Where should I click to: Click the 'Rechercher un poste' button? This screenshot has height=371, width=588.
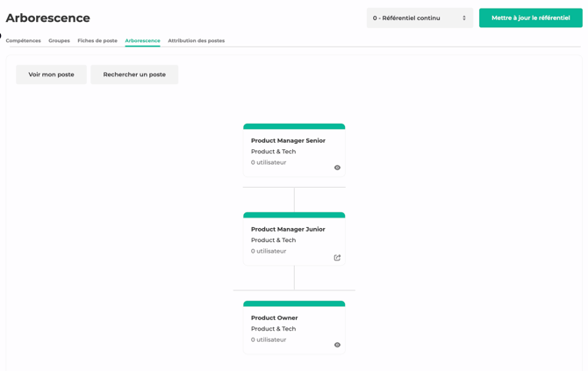(134, 75)
